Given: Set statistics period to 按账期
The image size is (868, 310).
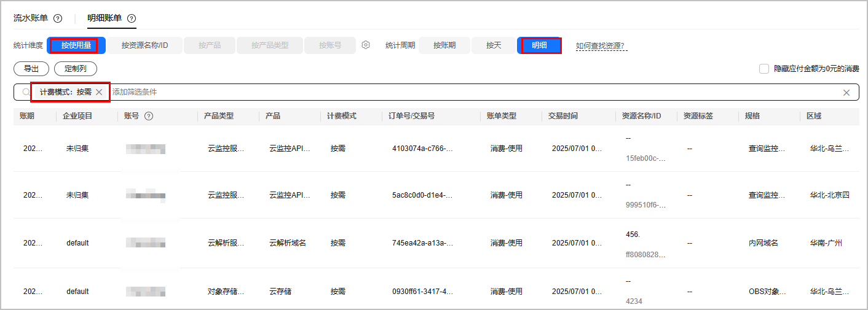Looking at the screenshot, I should 444,45.
